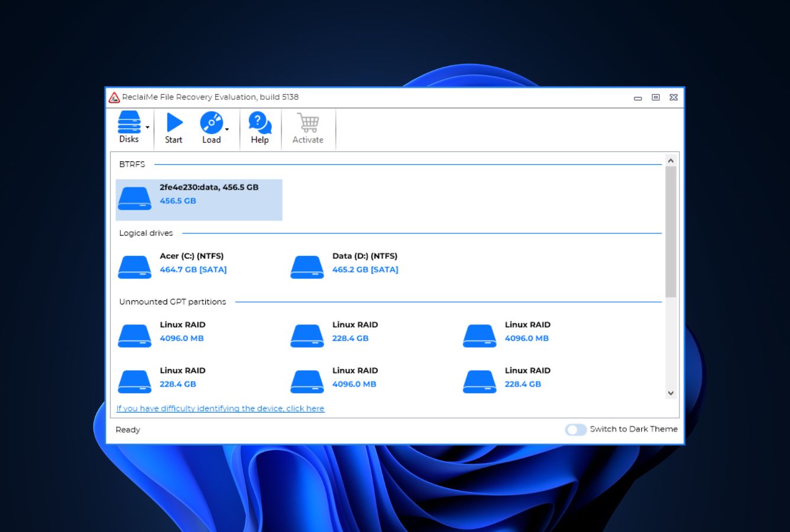
Task: Close the ReclaiMe window
Action: [674, 98]
